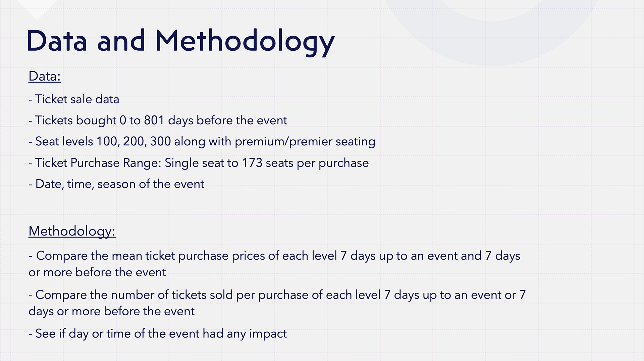
Task: Click the "Ticket Purchase Range" label
Action: coord(98,163)
